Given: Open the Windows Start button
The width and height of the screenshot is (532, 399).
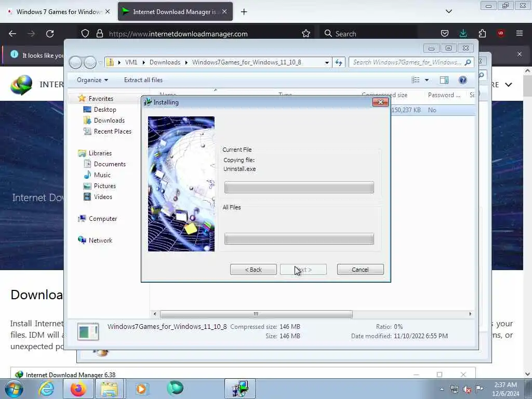Looking at the screenshot, I should (x=14, y=389).
